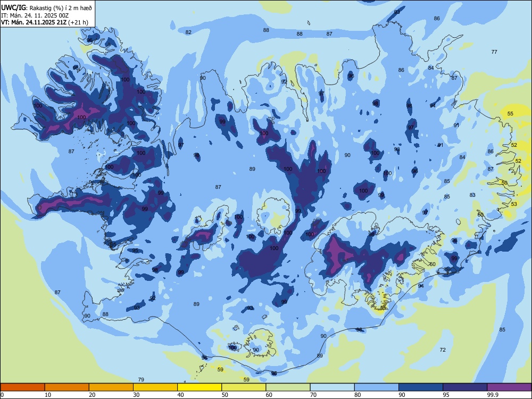Click the map value '53' on the east coast
Image resolution: width=532 pixels, height=399 pixels.
click(x=514, y=204)
